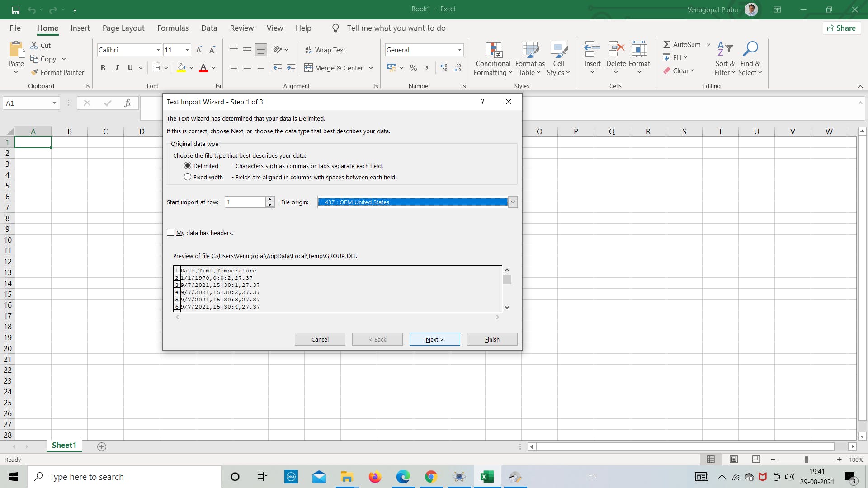
Task: Open the Home ribbon tab
Action: pos(47,28)
